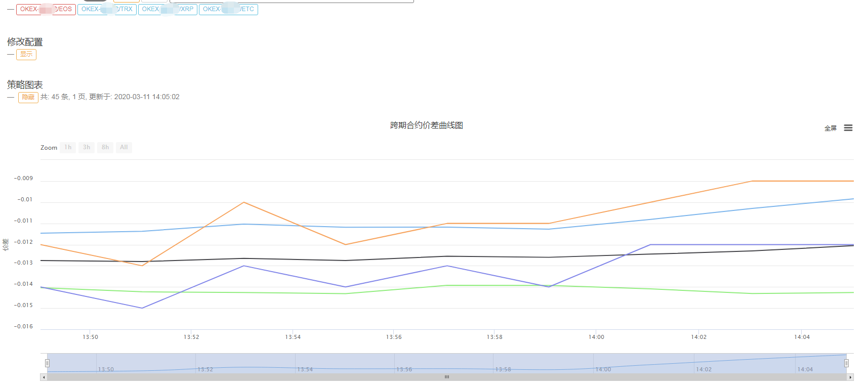This screenshot has height=388, width=868.
Task: Show the 修改配置 configuration section
Action: pyautogui.click(x=26, y=55)
